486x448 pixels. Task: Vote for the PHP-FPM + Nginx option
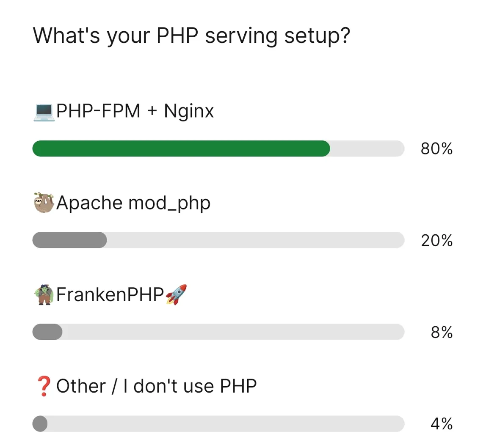(x=135, y=111)
